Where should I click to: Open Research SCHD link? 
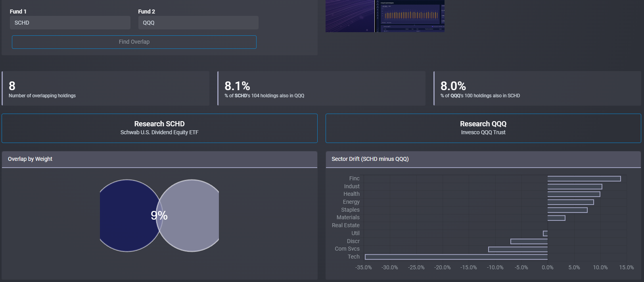[159, 128]
